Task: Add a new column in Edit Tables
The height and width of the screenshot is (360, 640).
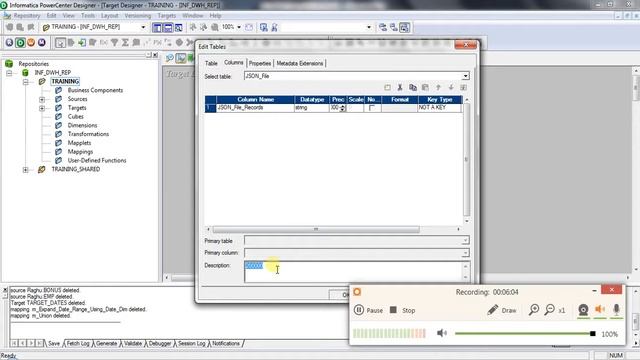Action: tap(387, 87)
